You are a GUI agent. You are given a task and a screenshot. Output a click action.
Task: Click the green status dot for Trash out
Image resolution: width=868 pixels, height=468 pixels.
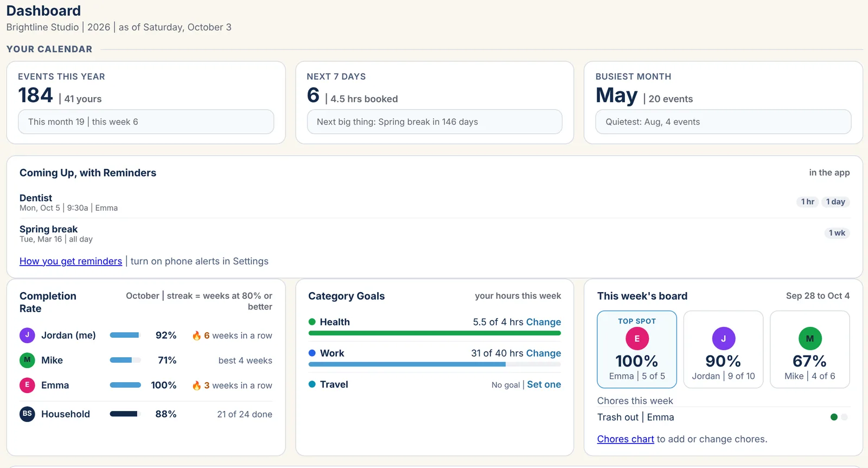834,417
